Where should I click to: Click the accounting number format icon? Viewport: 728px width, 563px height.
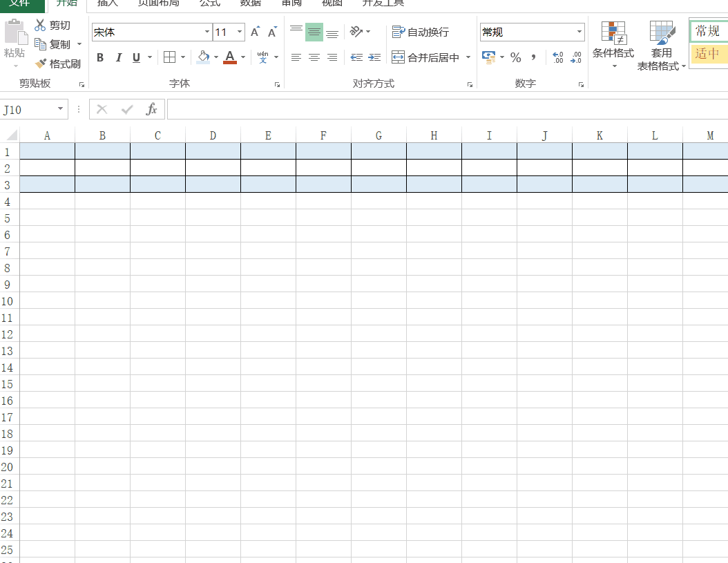click(x=488, y=57)
